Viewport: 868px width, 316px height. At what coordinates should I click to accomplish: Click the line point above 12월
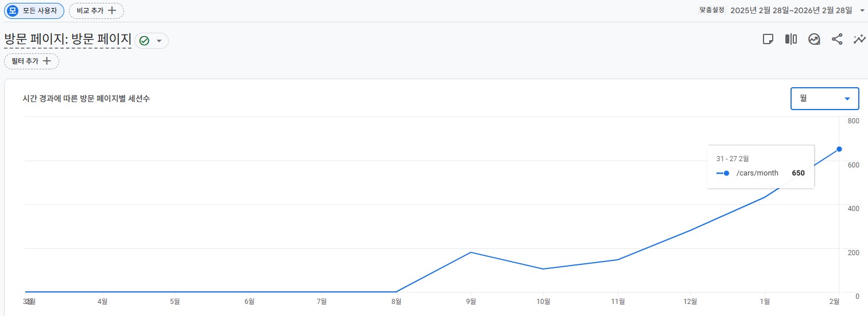(691, 230)
